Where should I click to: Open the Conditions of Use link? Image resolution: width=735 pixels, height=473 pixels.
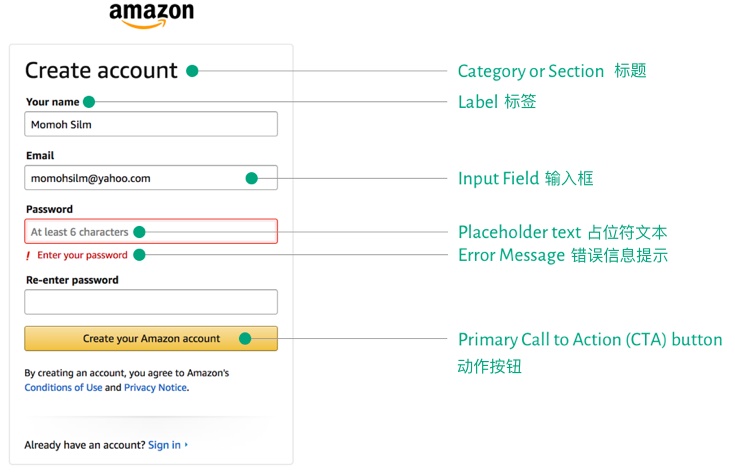pyautogui.click(x=63, y=388)
